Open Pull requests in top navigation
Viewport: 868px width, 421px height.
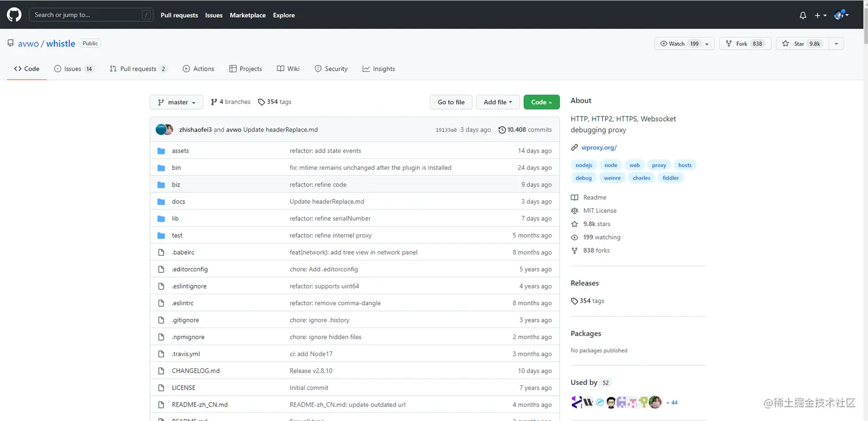pyautogui.click(x=179, y=15)
